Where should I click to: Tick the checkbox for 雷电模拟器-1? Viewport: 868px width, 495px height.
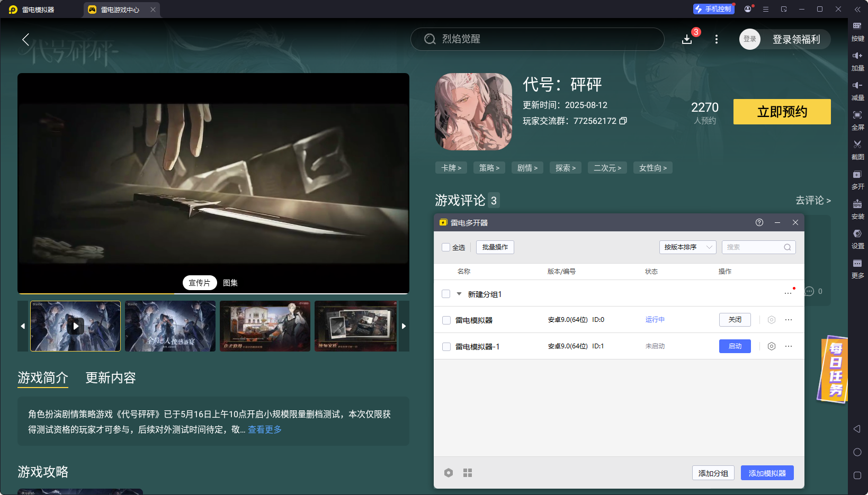pos(445,346)
